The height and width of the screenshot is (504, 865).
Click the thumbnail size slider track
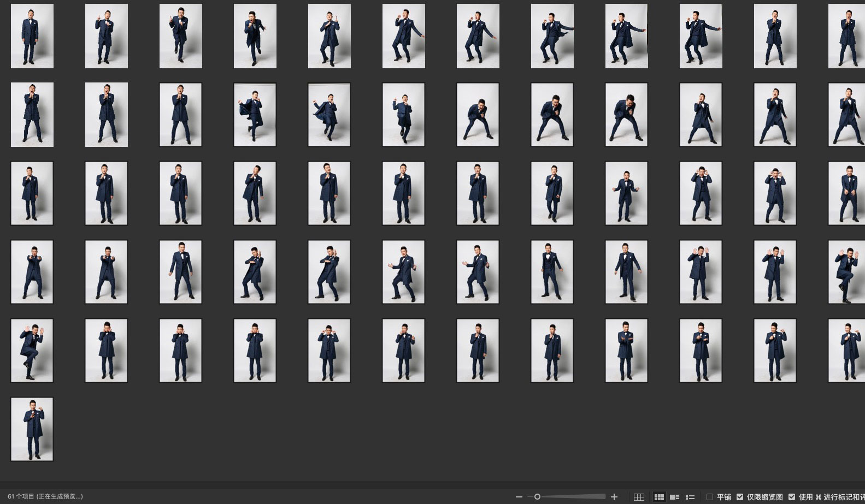(571, 497)
